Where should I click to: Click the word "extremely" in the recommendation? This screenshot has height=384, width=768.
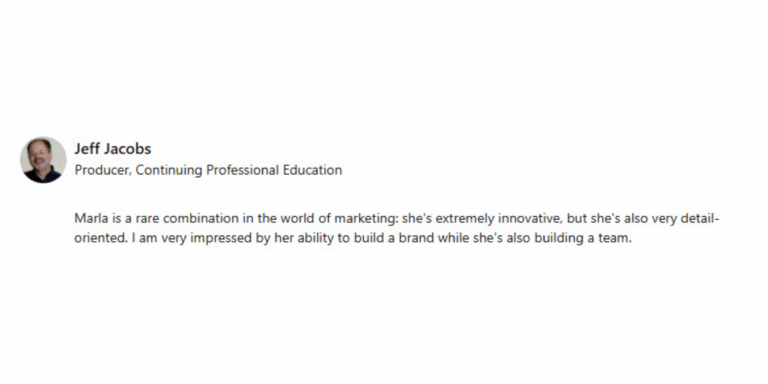pyautogui.click(x=465, y=219)
